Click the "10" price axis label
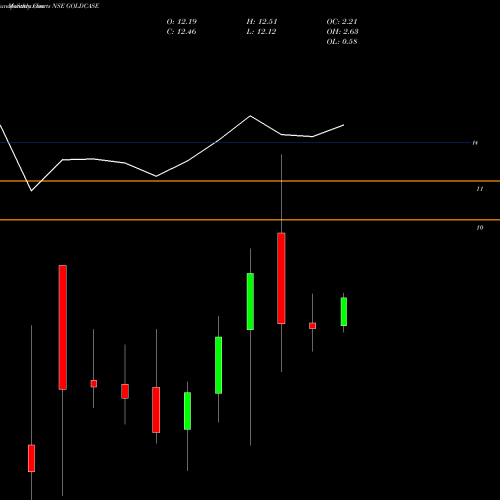 pos(480,228)
